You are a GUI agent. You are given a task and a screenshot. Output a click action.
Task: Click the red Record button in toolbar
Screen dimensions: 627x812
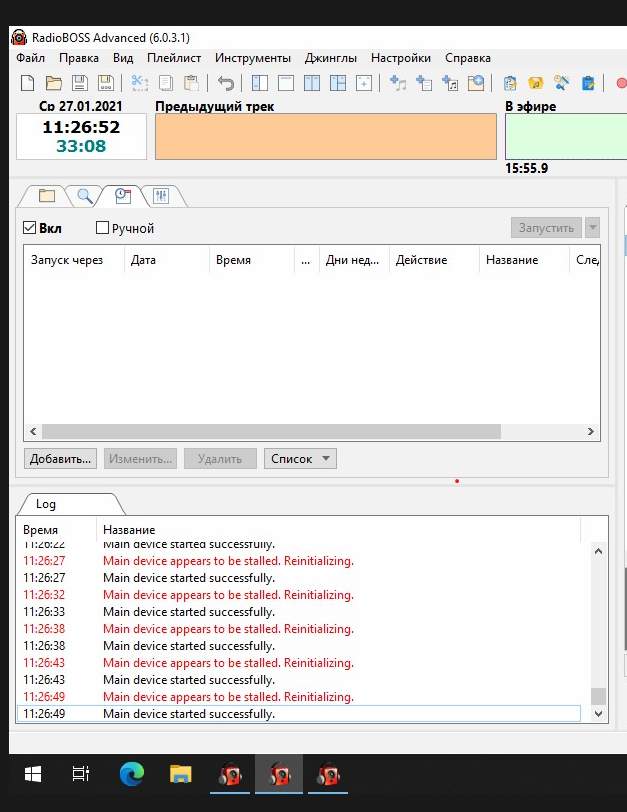[x=621, y=84]
